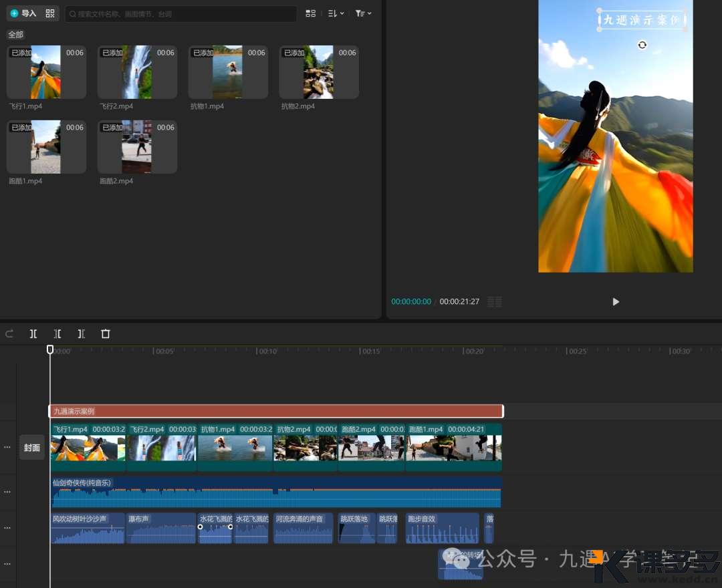
Task: Click left keyframe dot on 水花飞溅 clip
Action: pos(201,527)
